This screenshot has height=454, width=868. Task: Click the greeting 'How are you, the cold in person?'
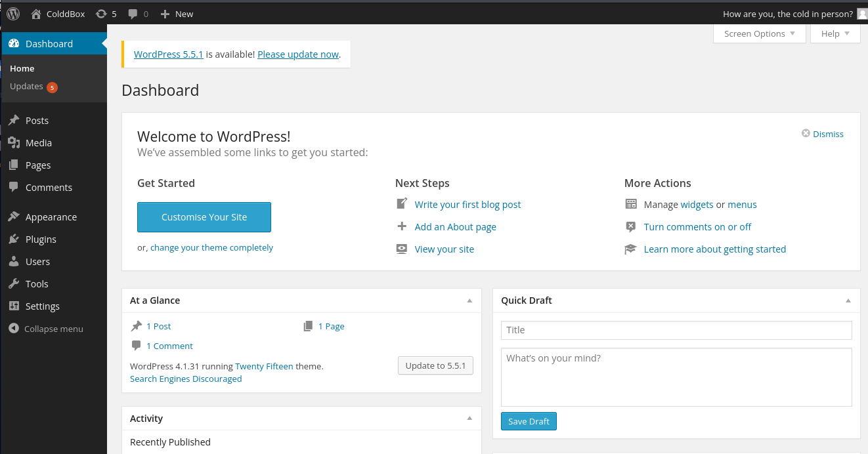(788, 14)
